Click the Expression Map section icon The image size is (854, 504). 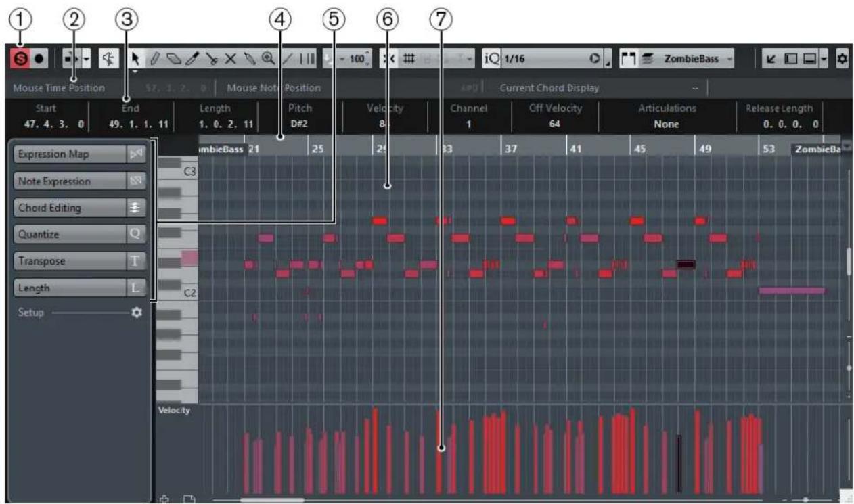(x=137, y=154)
